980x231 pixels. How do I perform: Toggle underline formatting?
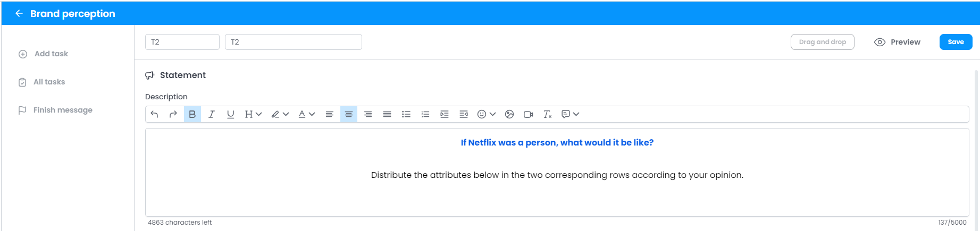(x=231, y=114)
